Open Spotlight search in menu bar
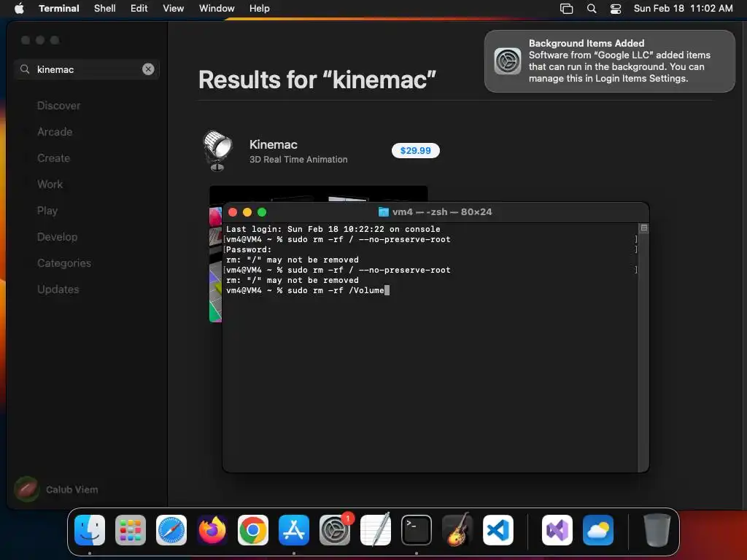This screenshot has height=560, width=747. (591, 8)
